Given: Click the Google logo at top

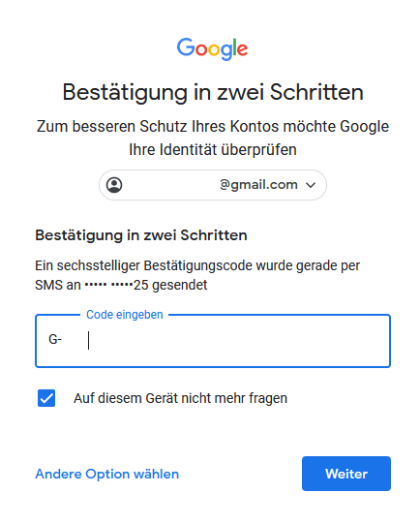Looking at the screenshot, I should tap(212, 48).
